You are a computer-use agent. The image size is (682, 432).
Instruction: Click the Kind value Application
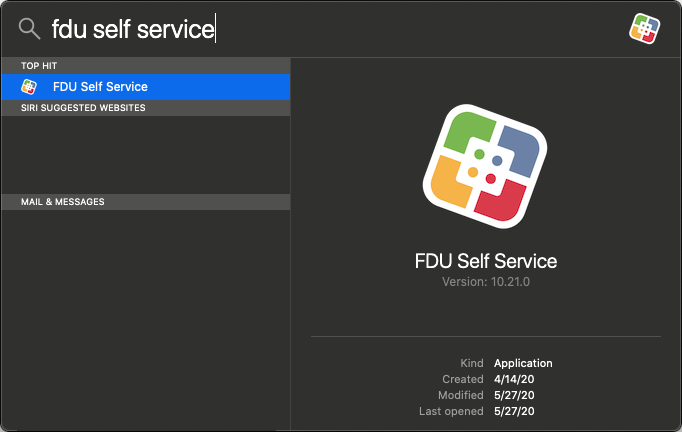tap(523, 363)
